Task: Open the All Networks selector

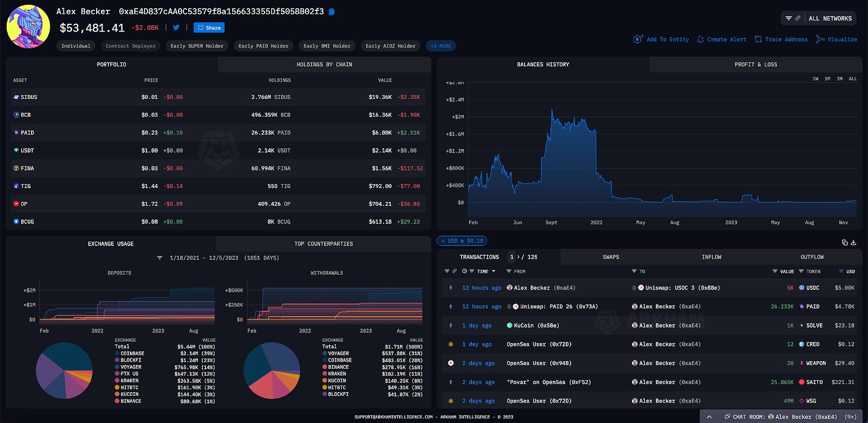Action: tap(830, 18)
